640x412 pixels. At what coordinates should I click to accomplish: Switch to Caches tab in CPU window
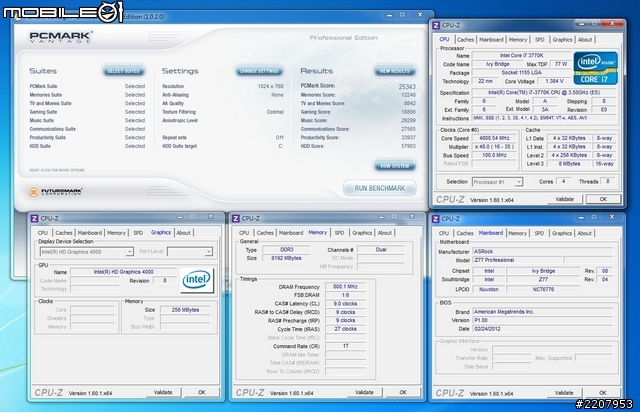tap(465, 40)
